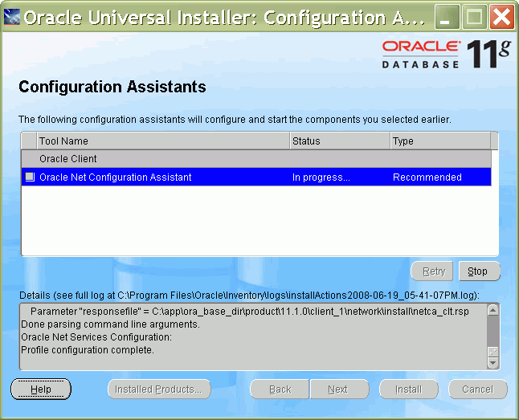Image resolution: width=519 pixels, height=420 pixels.
Task: Click the Retry button
Action: tap(432, 271)
